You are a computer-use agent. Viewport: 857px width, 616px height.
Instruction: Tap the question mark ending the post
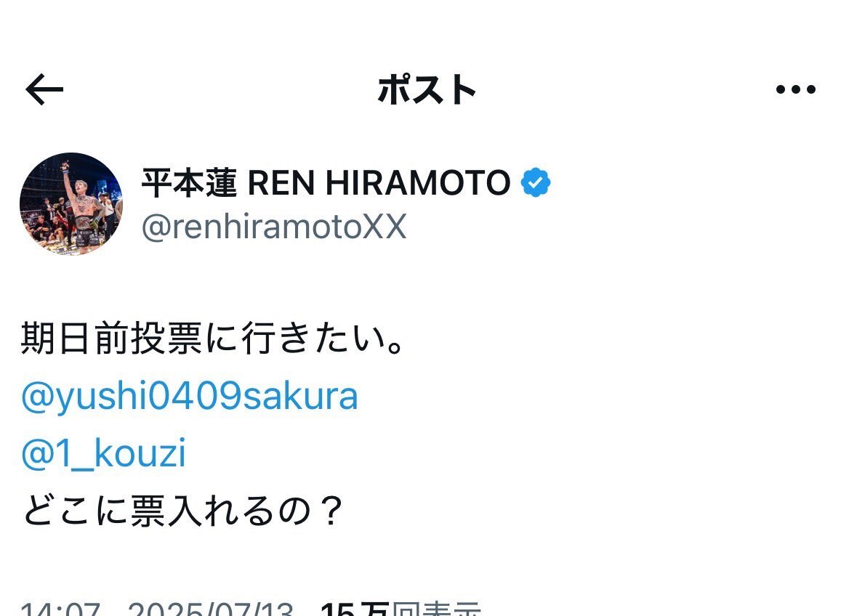(330, 511)
